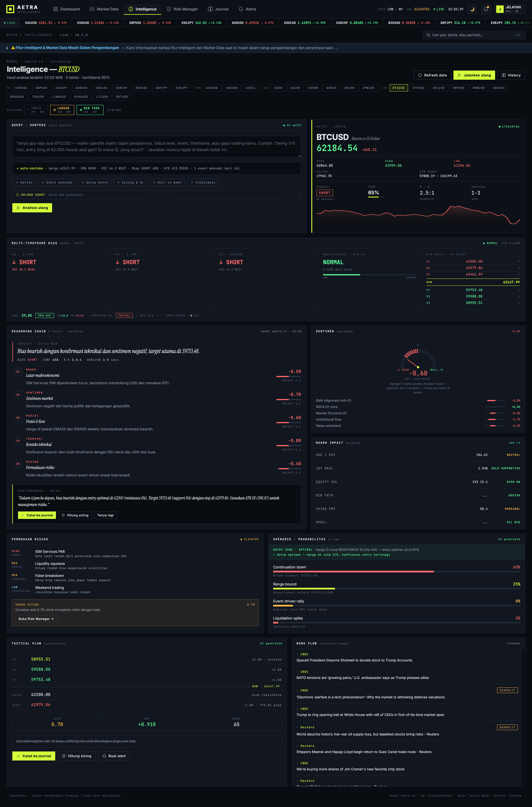Click the Jalankan ulang button

point(474,75)
